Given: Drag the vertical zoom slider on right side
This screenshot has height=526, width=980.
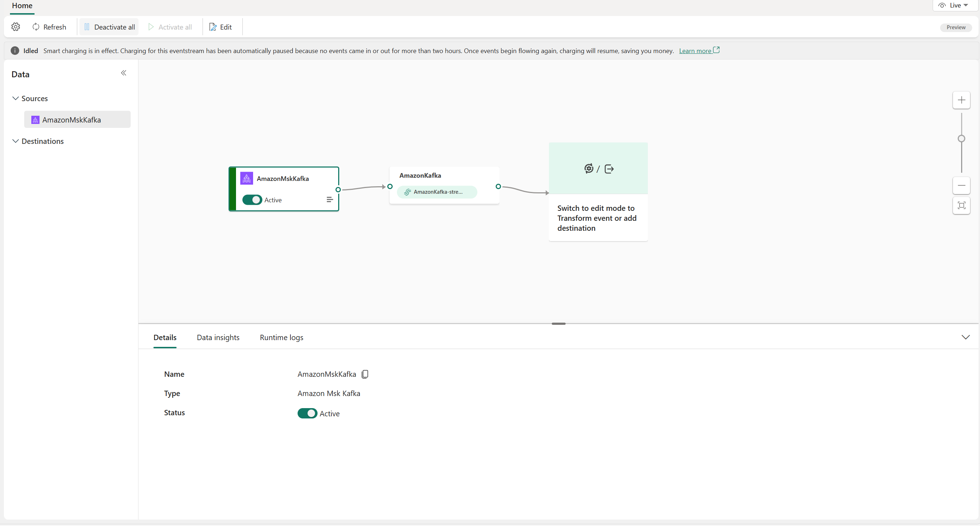Looking at the screenshot, I should 962,139.
